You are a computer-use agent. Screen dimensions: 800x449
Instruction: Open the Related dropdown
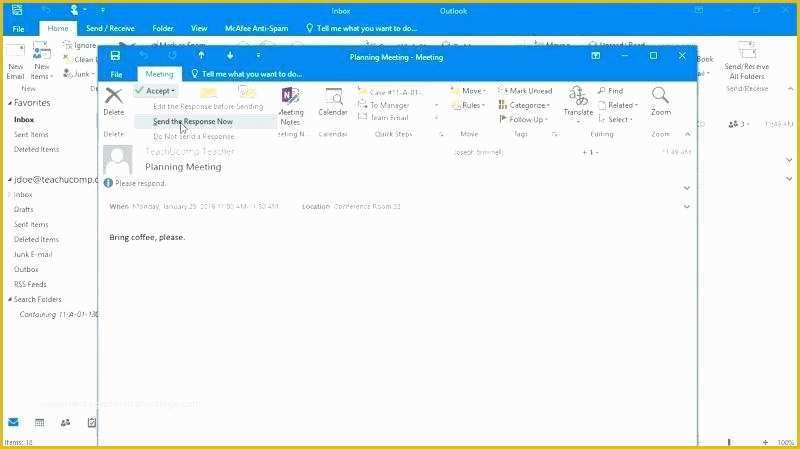pos(618,105)
